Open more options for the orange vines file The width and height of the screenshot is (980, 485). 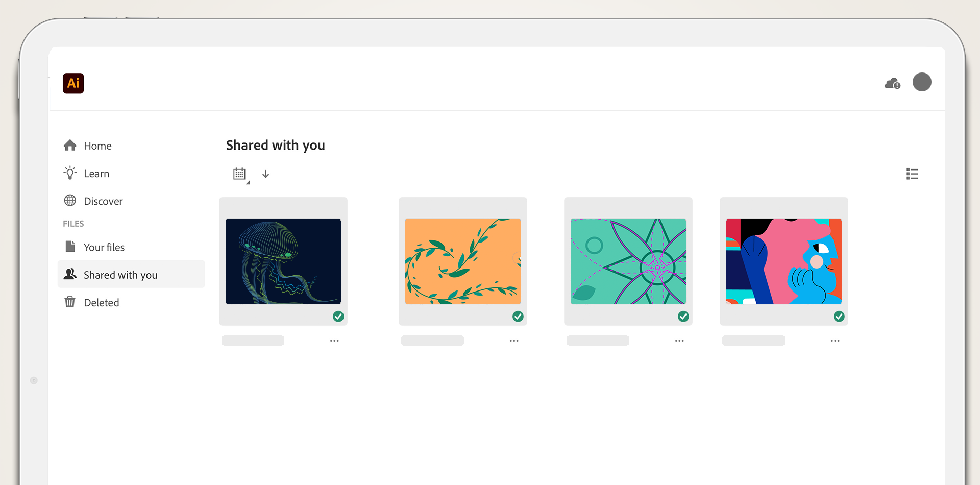click(514, 341)
